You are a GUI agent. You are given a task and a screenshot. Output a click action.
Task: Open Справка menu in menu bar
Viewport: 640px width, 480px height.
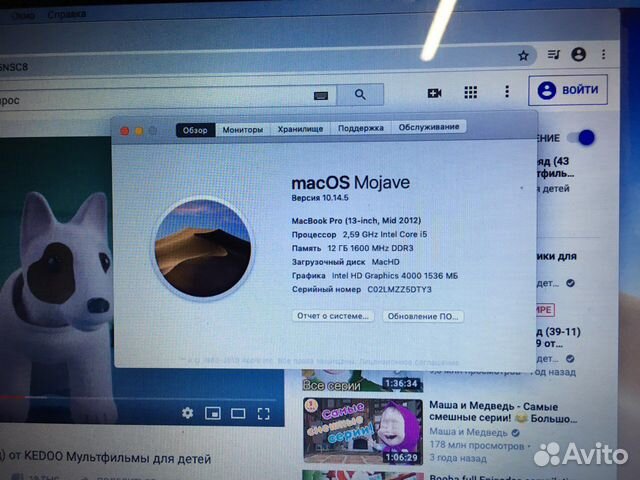click(x=67, y=14)
